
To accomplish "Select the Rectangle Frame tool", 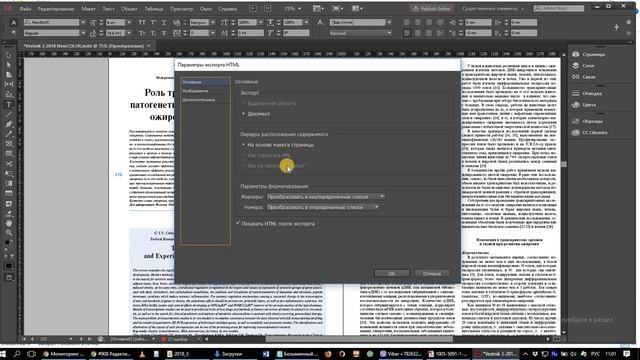I will [x=9, y=144].
